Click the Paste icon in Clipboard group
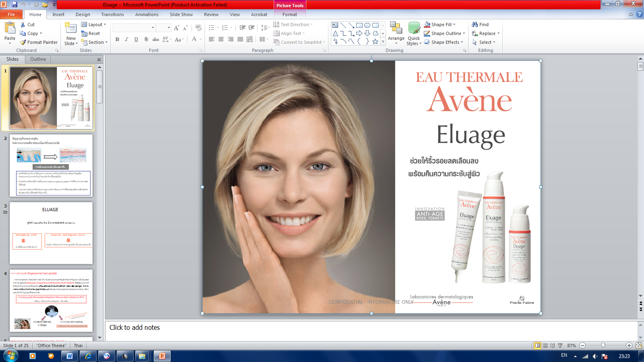Screen dimensions: 644x362 [x=10, y=28]
